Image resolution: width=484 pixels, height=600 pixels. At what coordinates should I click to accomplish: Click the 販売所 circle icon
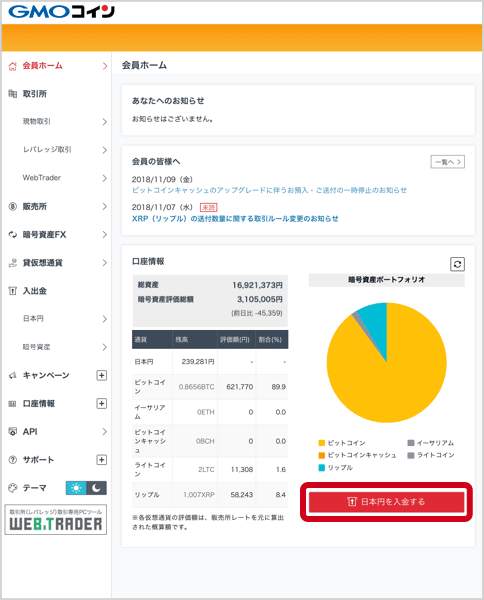[13, 207]
